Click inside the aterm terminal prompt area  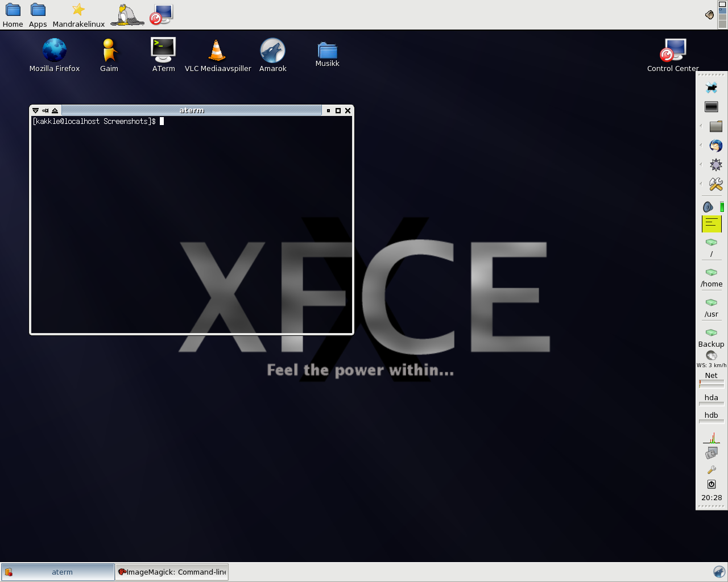point(192,225)
